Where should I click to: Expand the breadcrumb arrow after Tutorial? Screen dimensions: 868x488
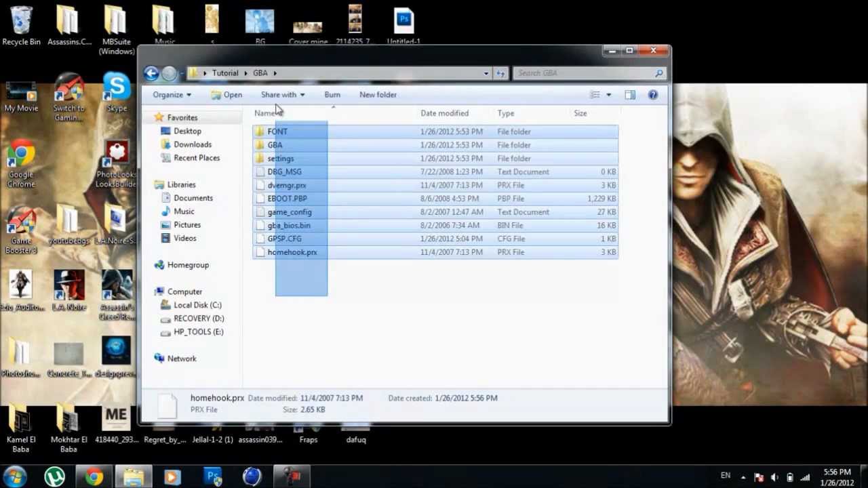[x=246, y=73]
